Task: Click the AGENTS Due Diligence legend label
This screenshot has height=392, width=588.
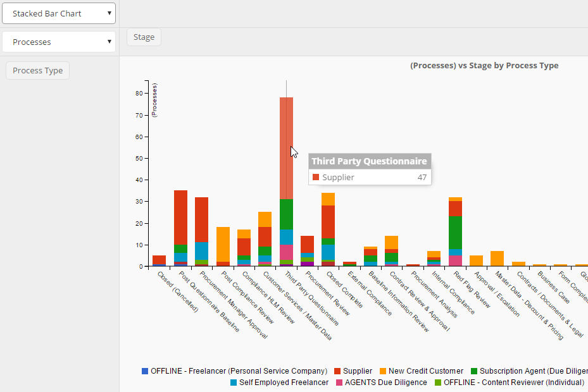Action: [x=386, y=383]
